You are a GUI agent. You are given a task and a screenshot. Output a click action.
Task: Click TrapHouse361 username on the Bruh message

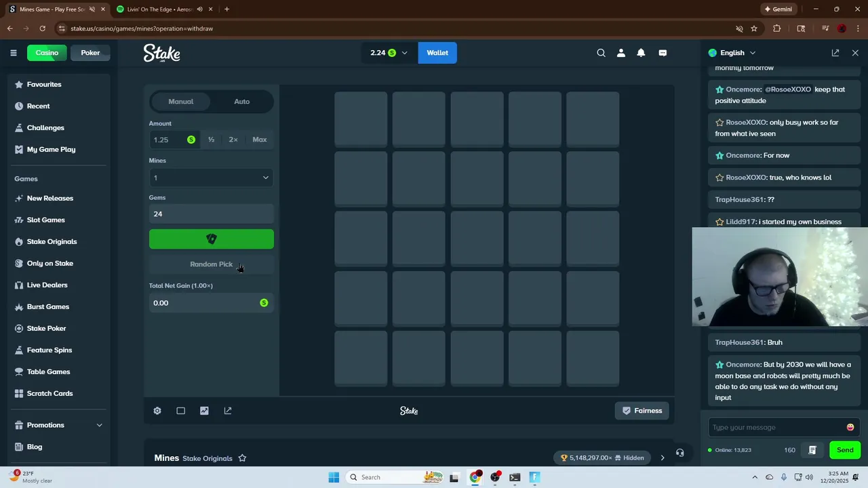click(x=739, y=342)
